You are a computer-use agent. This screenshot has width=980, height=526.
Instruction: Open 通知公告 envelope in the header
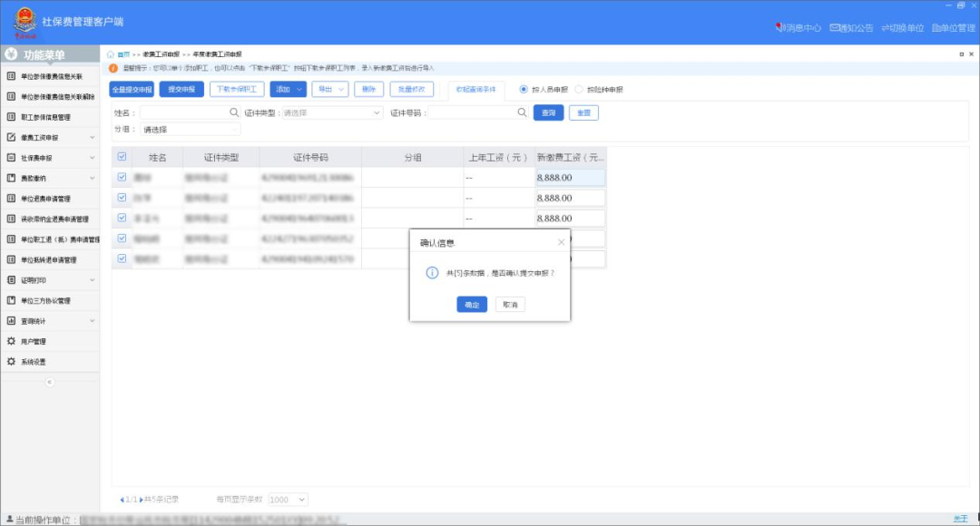(x=833, y=28)
